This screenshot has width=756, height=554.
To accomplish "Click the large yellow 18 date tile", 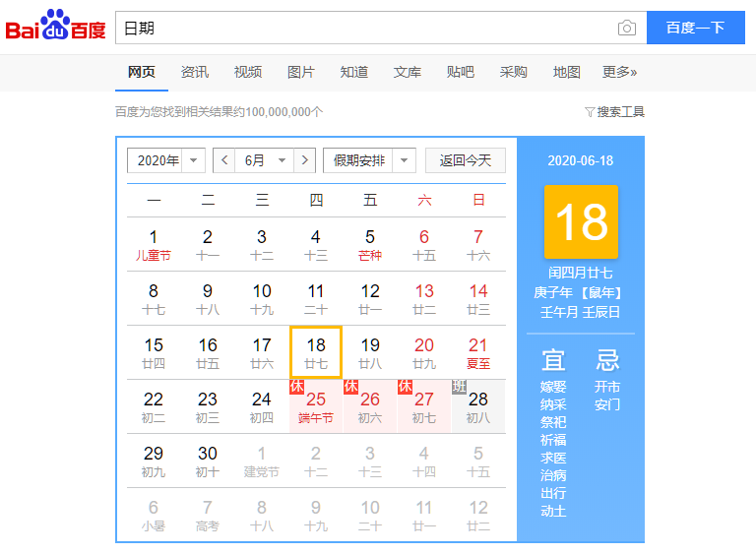I will click(x=581, y=221).
